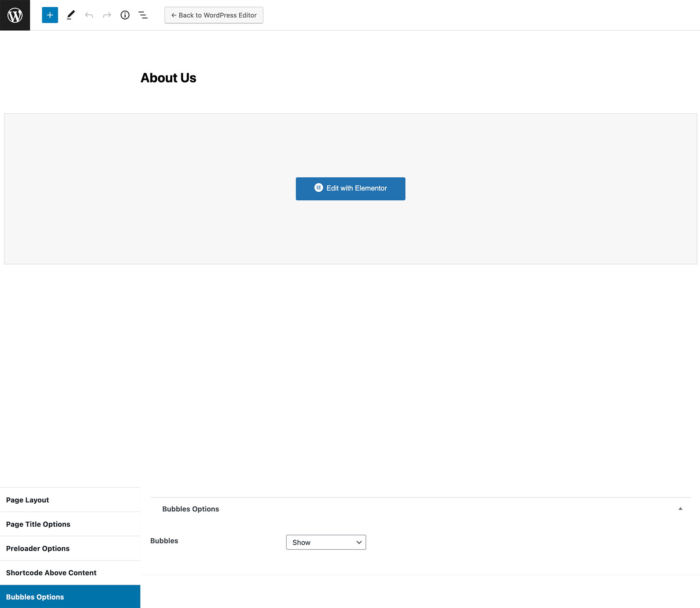Open the Page Layout tab
The width and height of the screenshot is (700, 608).
70,500
